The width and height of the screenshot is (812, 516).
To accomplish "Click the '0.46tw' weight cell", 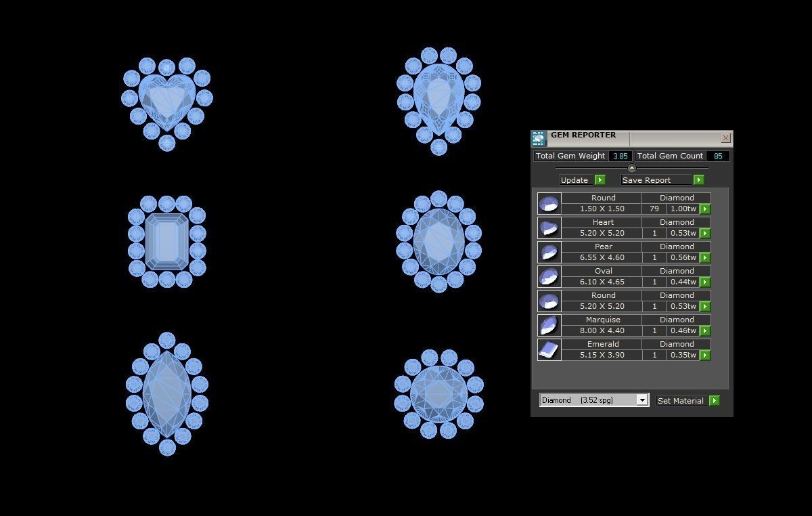I will coord(683,331).
